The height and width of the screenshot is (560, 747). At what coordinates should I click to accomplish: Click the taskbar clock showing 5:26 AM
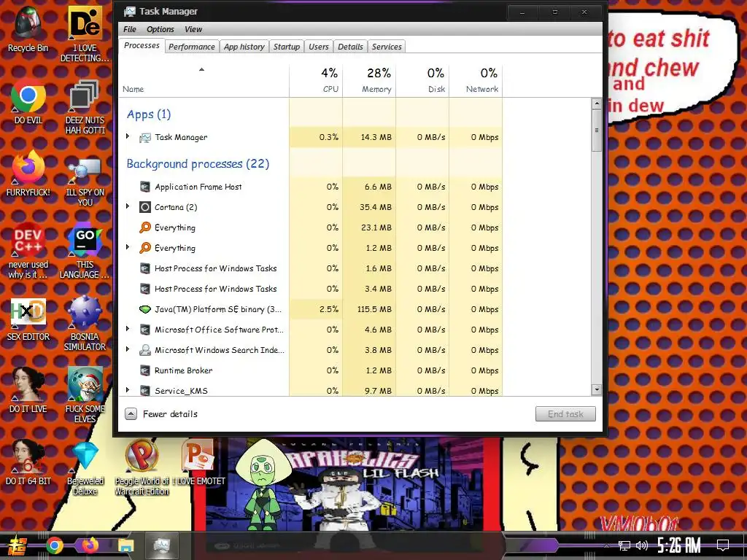tap(679, 545)
